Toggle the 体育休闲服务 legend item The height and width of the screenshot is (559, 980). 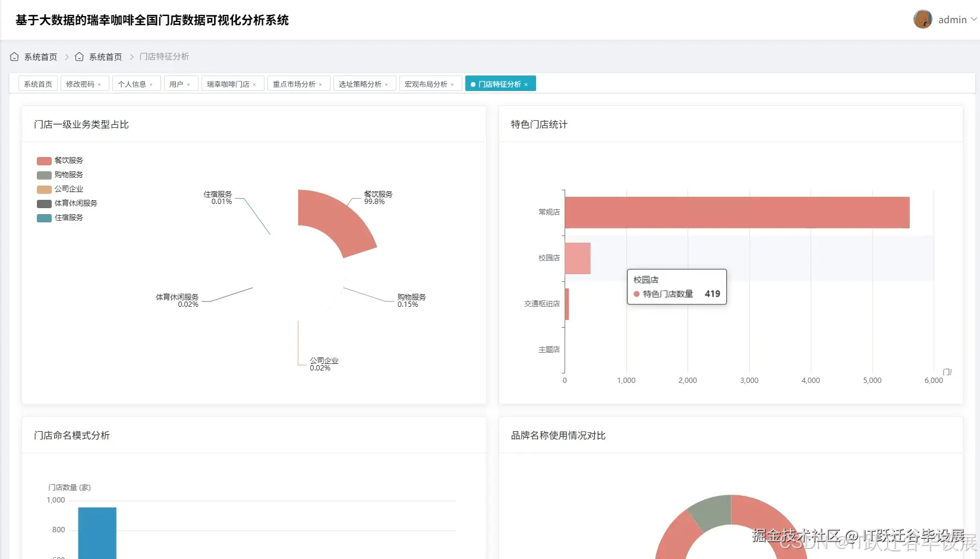(67, 203)
